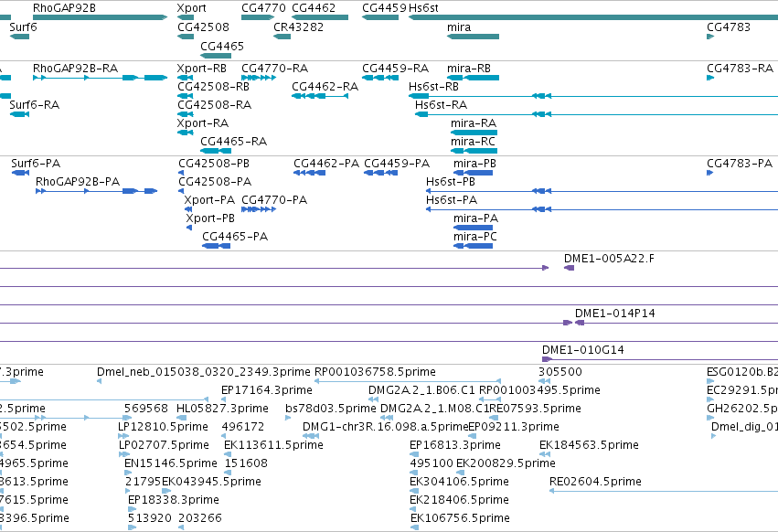
Task: Click the Xport-PB protein label
Action: pos(210,218)
